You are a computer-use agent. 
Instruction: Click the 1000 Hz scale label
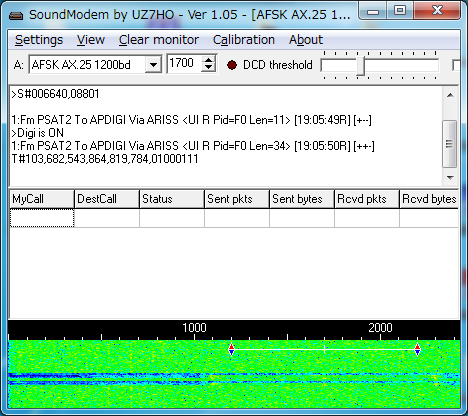point(194,328)
